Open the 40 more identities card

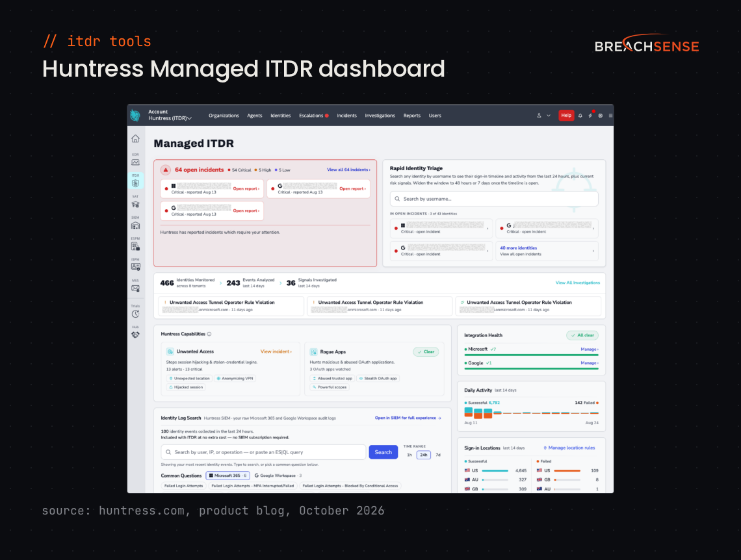(547, 251)
